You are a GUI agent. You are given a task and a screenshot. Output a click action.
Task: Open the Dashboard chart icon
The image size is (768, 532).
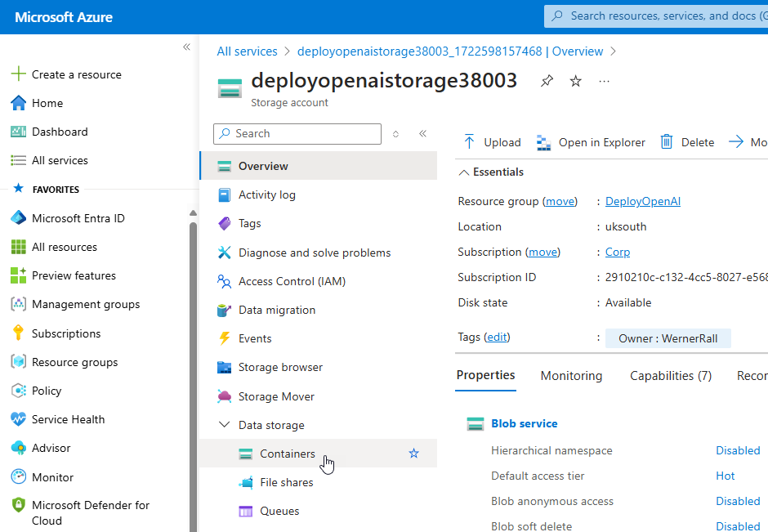pos(18,132)
